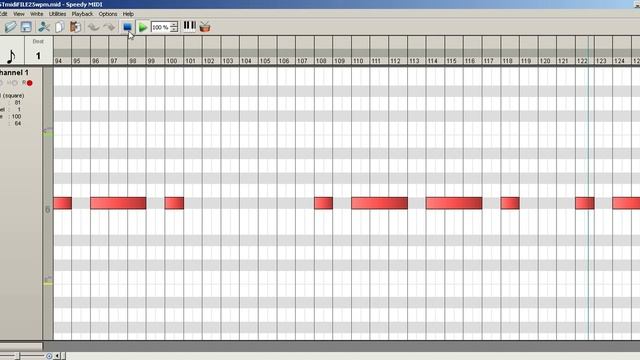
Task: Select the short note at beat 108
Action: pyautogui.click(x=323, y=203)
